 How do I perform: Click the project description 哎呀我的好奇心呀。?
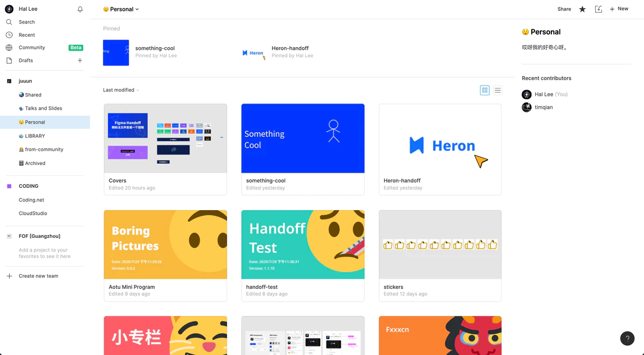click(545, 48)
